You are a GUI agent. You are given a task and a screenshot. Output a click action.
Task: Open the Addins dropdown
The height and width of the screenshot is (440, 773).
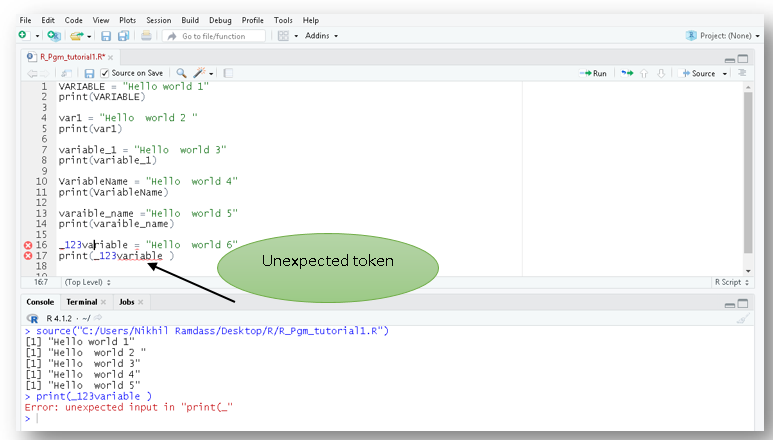(321, 36)
